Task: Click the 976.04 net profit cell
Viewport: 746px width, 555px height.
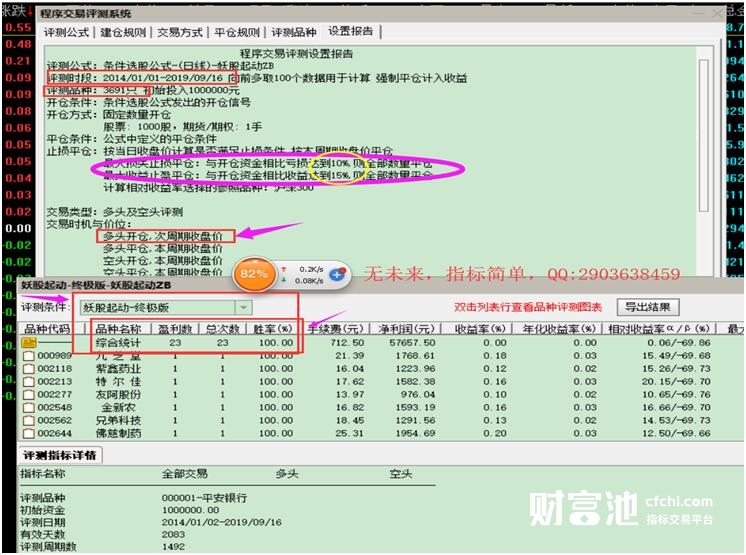Action: [418, 394]
